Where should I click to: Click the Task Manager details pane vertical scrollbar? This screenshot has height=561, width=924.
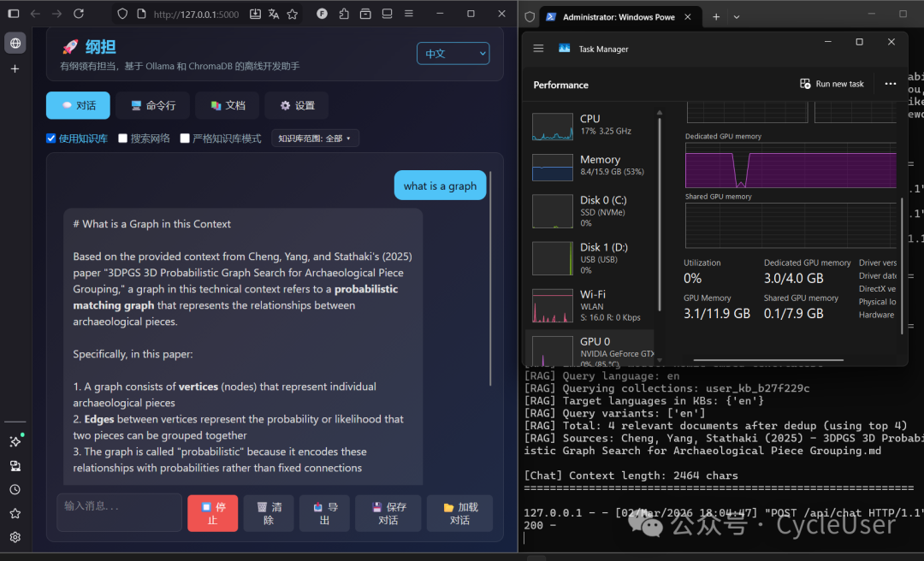click(902, 266)
